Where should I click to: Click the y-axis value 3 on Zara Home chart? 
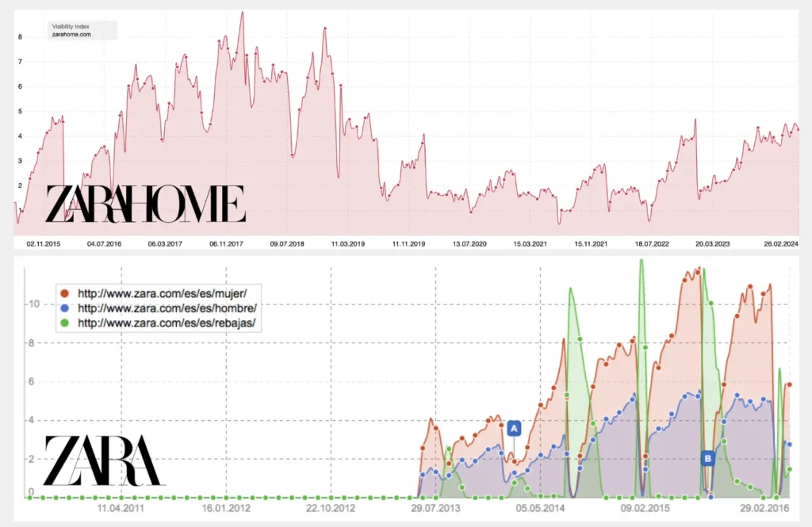coord(20,161)
